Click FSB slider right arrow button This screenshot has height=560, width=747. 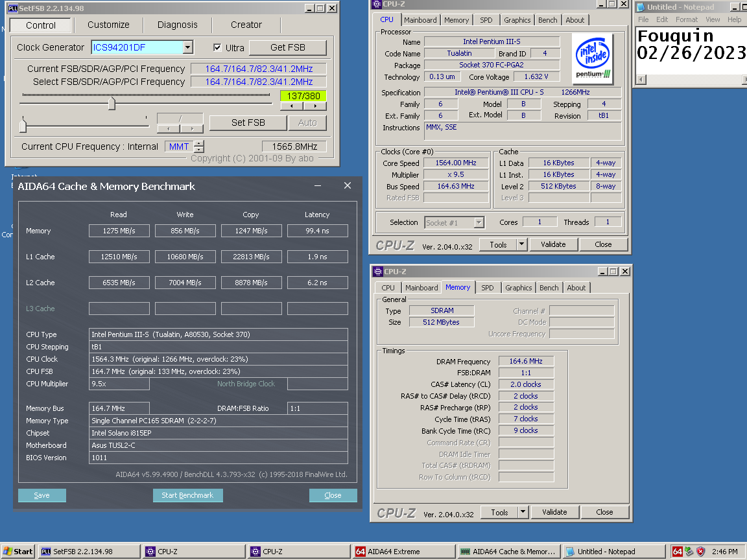(x=315, y=106)
